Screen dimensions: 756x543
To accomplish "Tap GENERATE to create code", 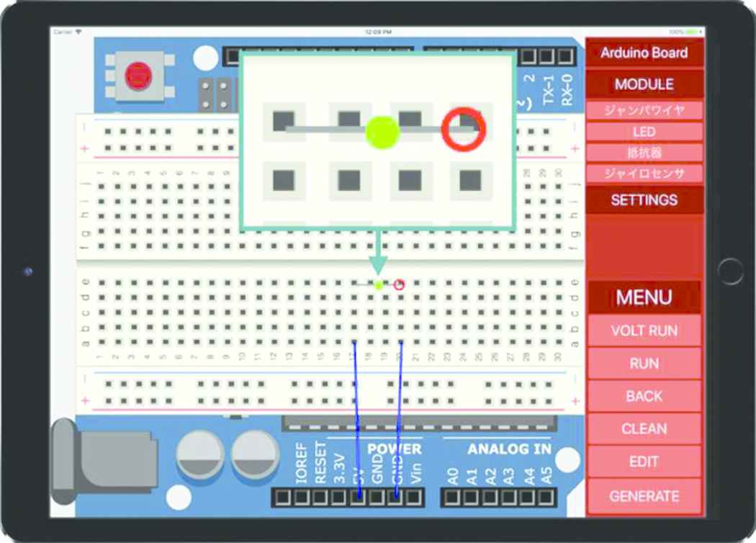I will [x=644, y=495].
